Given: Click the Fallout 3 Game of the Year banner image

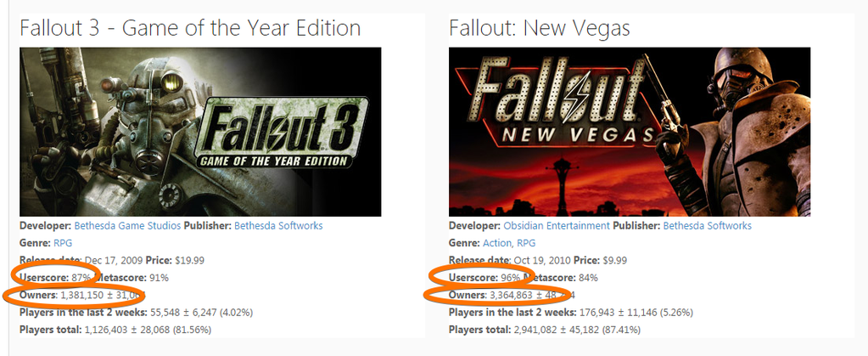Looking at the screenshot, I should point(200,132).
